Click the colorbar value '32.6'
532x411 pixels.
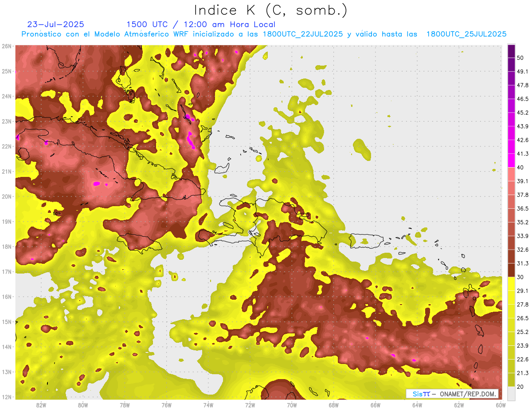click(523, 250)
